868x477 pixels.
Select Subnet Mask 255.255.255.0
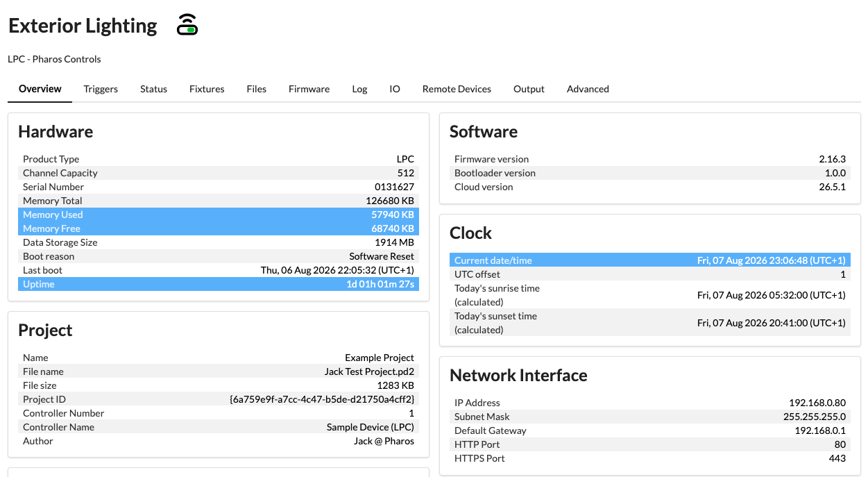point(815,417)
